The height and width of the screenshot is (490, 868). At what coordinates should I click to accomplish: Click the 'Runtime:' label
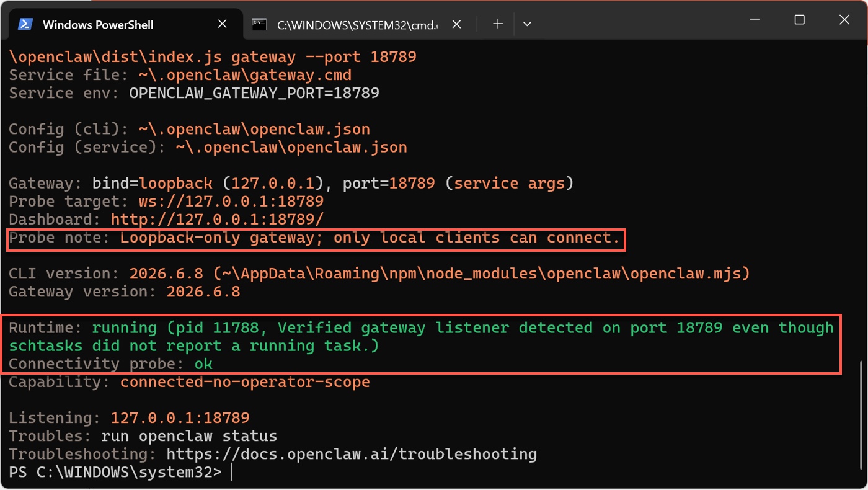45,327
